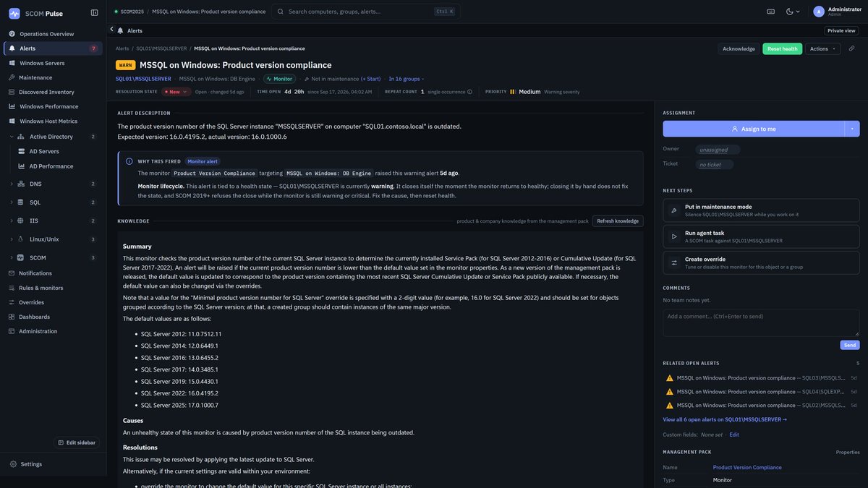Click the Send comment button
This screenshot has height=488, width=868.
pyautogui.click(x=850, y=346)
